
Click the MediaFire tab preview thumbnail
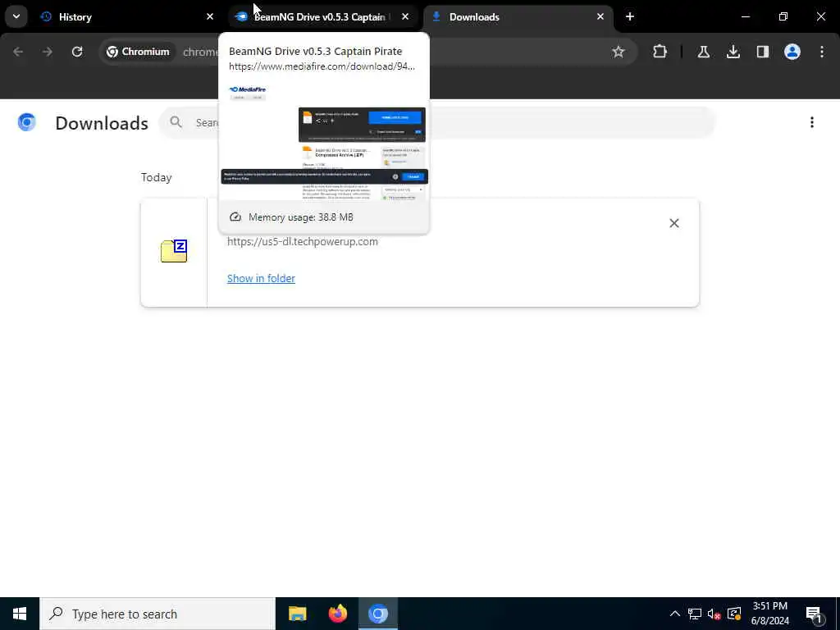324,140
